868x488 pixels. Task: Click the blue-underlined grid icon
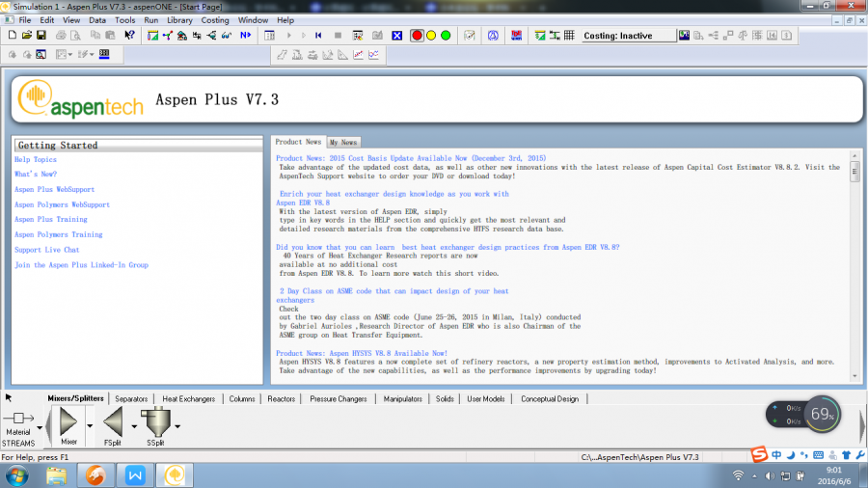104,54
